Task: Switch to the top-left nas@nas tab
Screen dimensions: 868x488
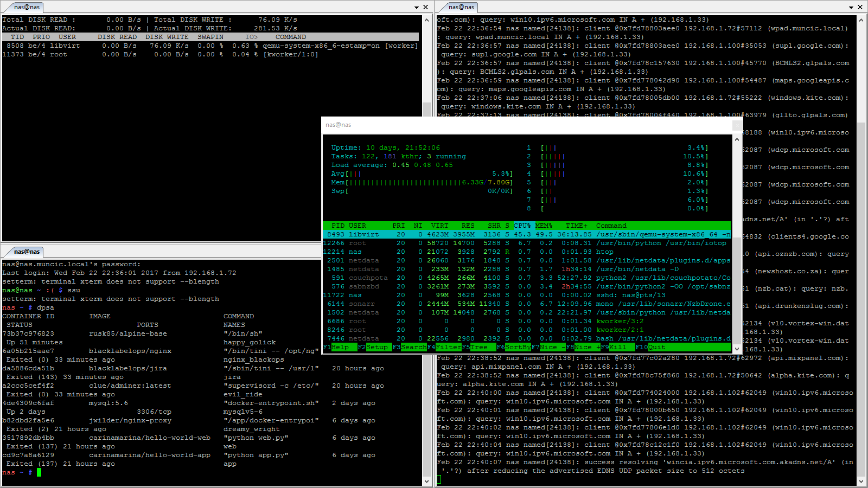Action: point(26,7)
